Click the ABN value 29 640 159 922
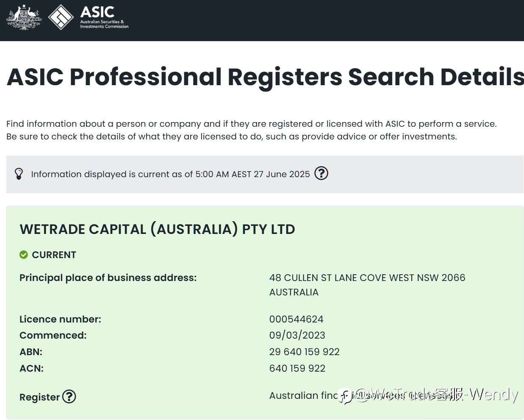 tap(304, 352)
